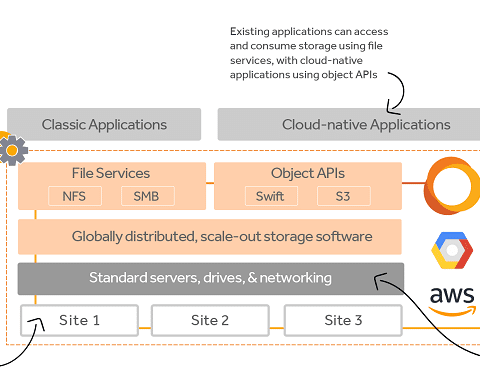Click the Swift API box
Screen dimensions: 480x388
click(x=271, y=196)
